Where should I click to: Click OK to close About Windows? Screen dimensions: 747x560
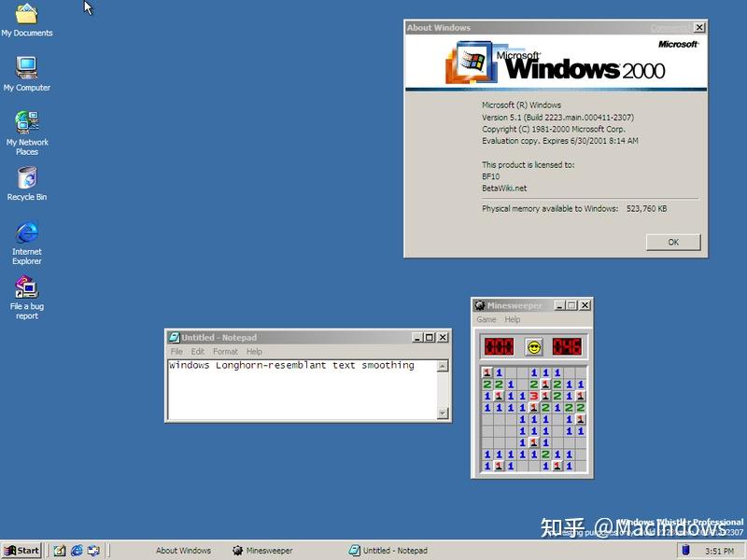coord(672,241)
